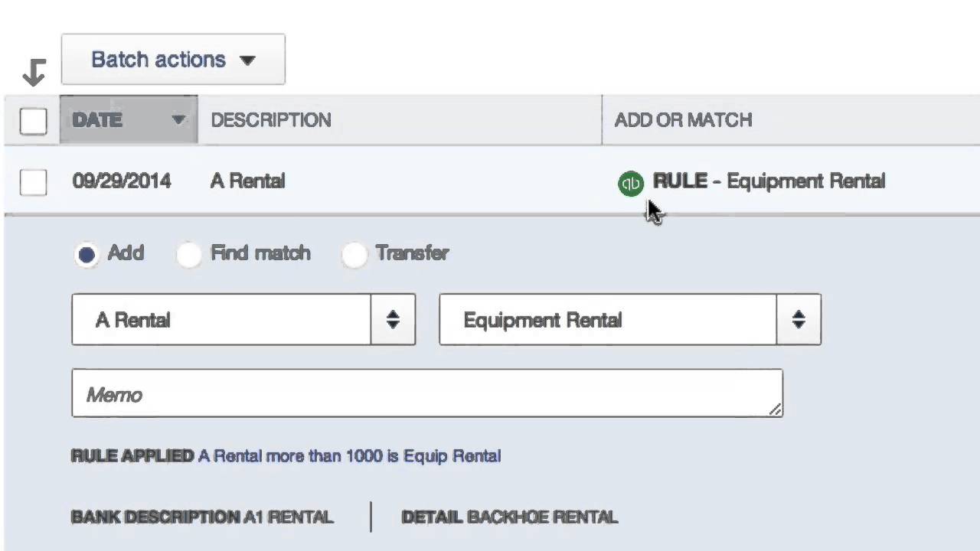The height and width of the screenshot is (551, 980).
Task: Choose the Transfer radio option
Action: coord(354,254)
